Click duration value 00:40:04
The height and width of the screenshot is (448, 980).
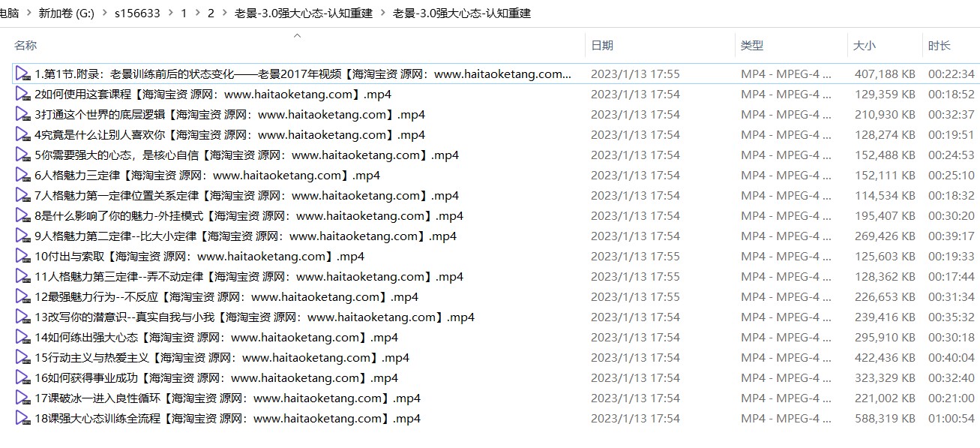pos(952,358)
